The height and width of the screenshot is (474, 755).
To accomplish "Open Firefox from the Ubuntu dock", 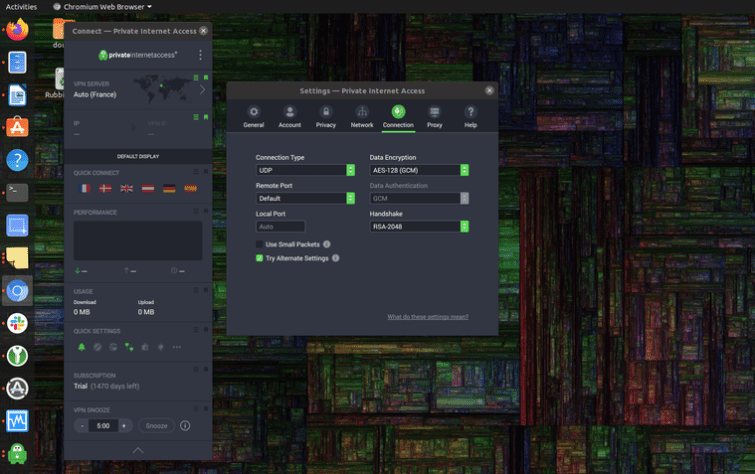I will tap(17, 31).
